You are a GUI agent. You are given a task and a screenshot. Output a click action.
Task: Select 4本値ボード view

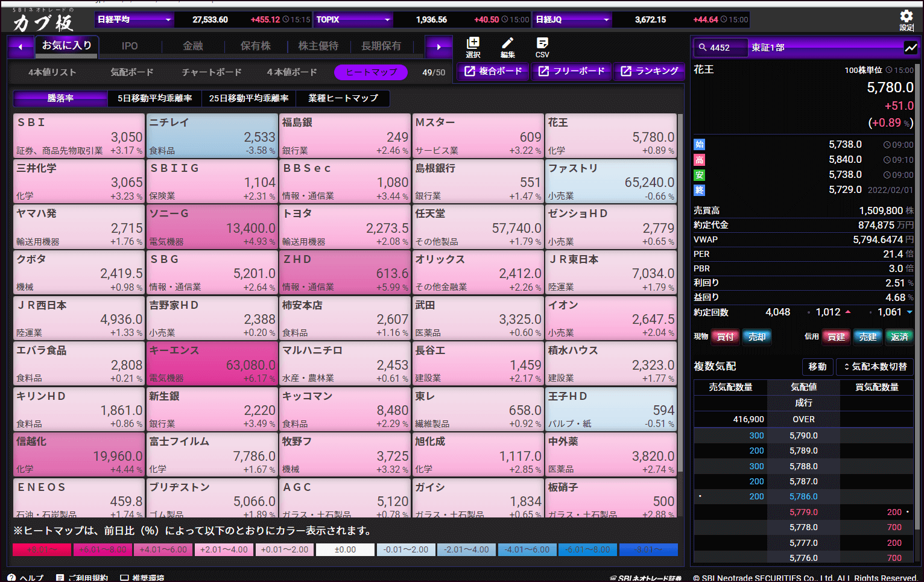coord(292,72)
